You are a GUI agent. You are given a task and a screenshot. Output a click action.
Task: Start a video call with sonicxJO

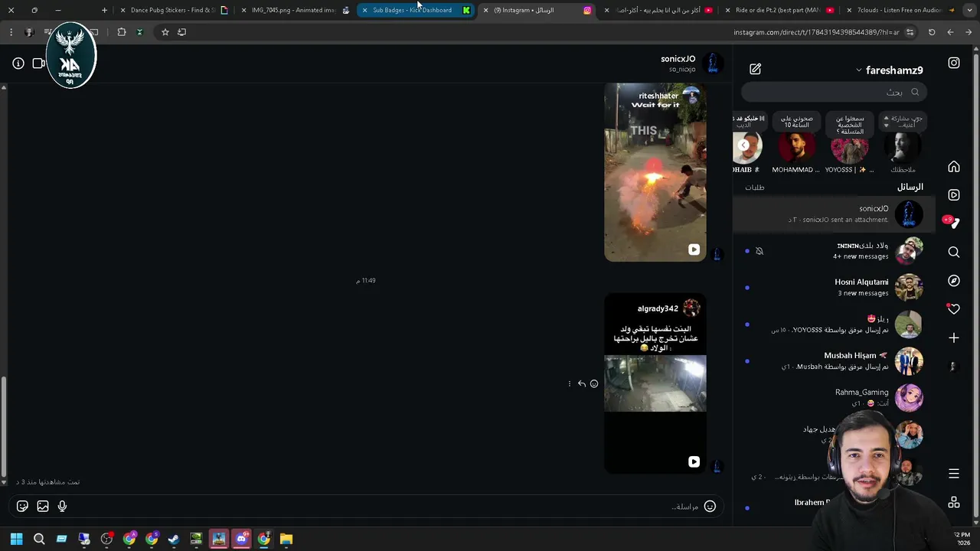[38, 64]
